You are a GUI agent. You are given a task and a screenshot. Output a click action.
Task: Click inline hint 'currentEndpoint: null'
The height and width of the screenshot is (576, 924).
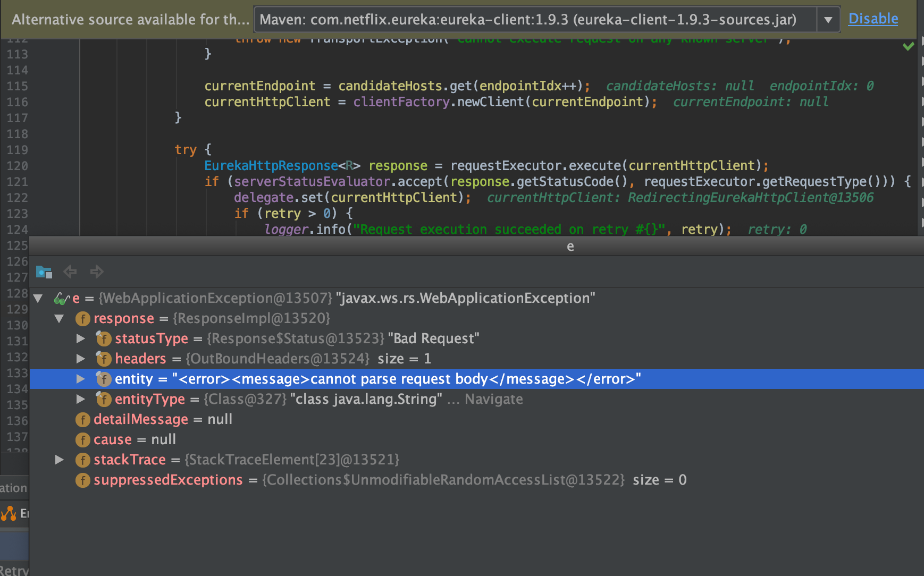pyautogui.click(x=751, y=102)
